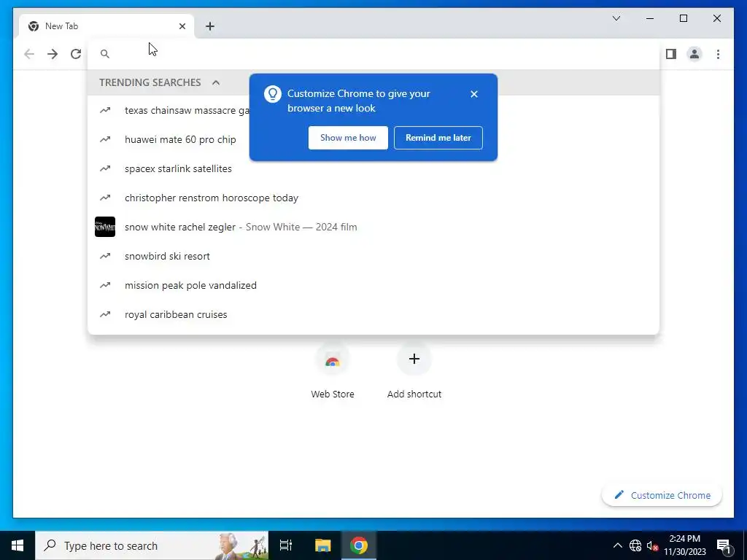Click the taskbar clock and date
This screenshot has height=560, width=747.
(685, 545)
